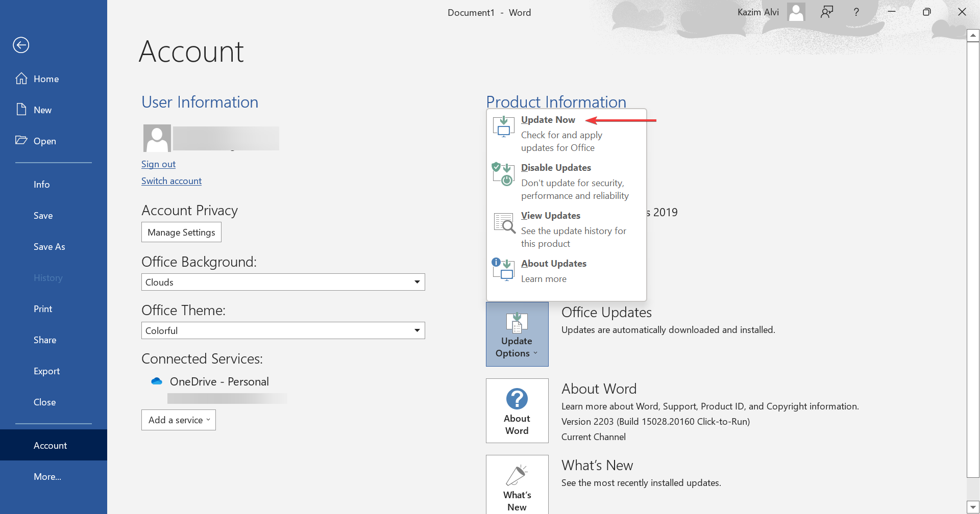Select Save As in the sidebar

(49, 247)
